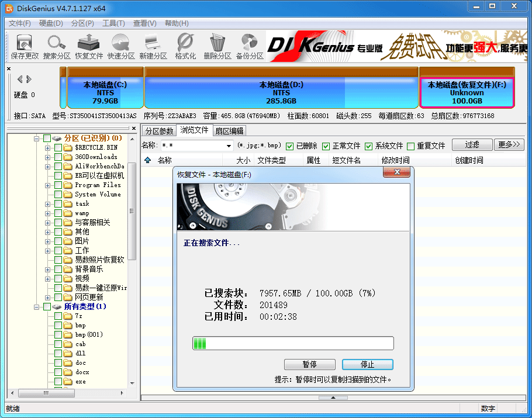This screenshot has height=418, width=532.
Task: Click the up-folder arrow in file list header
Action: [147, 160]
